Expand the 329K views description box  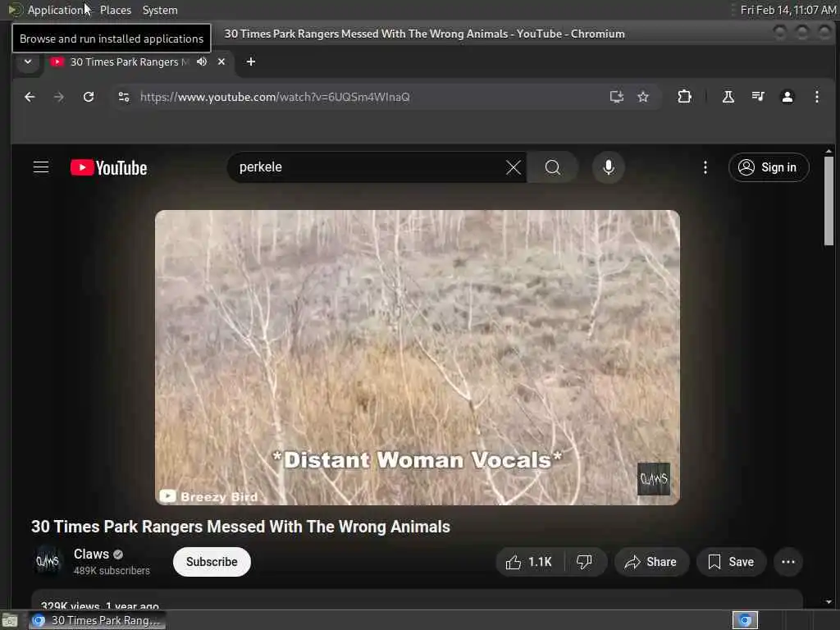417,600
